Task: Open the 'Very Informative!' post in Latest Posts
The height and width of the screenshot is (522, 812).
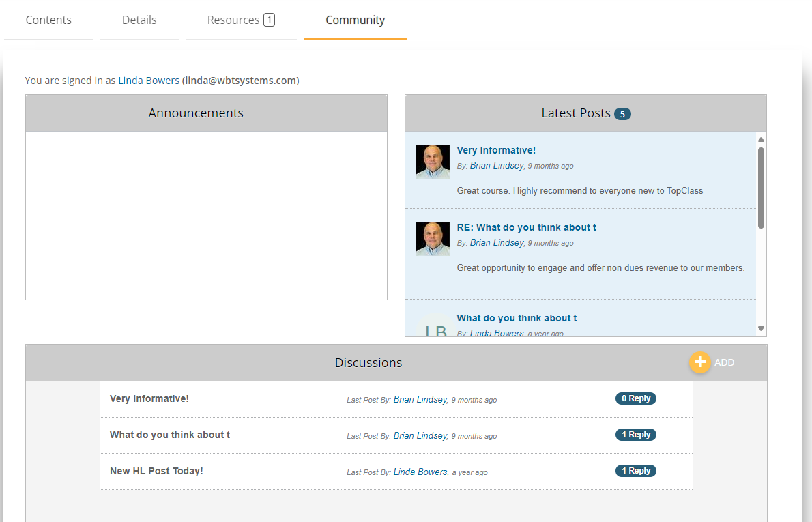Action: [496, 150]
